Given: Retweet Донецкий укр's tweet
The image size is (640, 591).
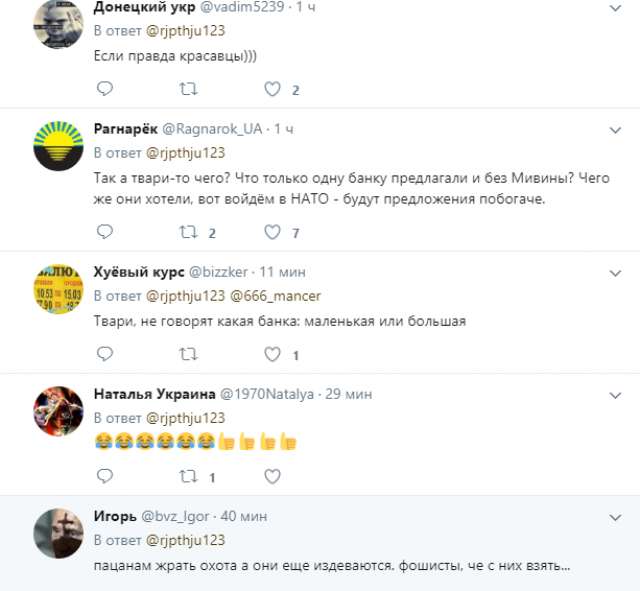Looking at the screenshot, I should 187,90.
